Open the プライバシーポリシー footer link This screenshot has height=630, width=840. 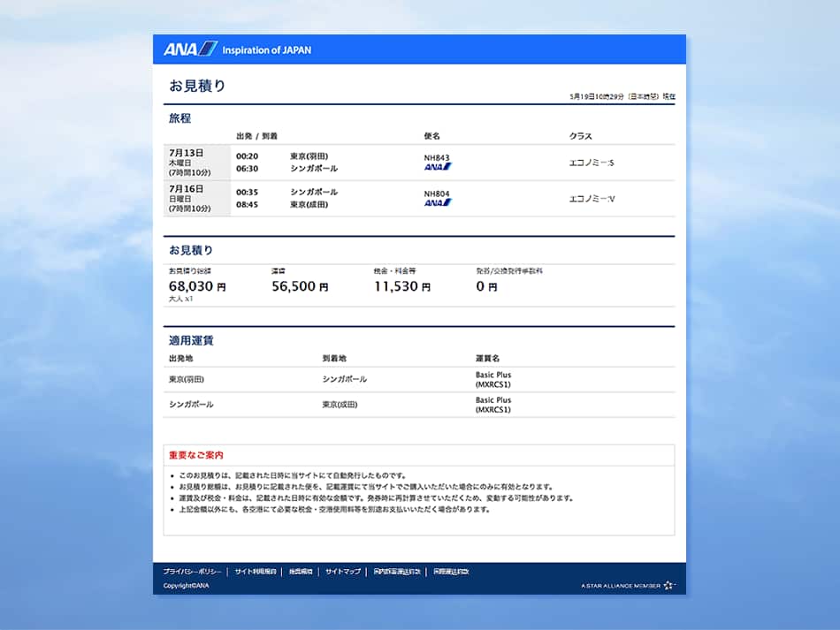192,572
